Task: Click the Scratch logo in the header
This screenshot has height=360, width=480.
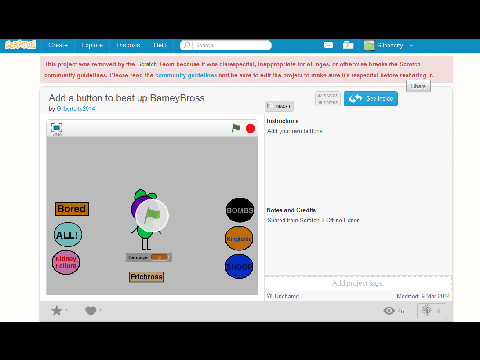Action: point(21,45)
